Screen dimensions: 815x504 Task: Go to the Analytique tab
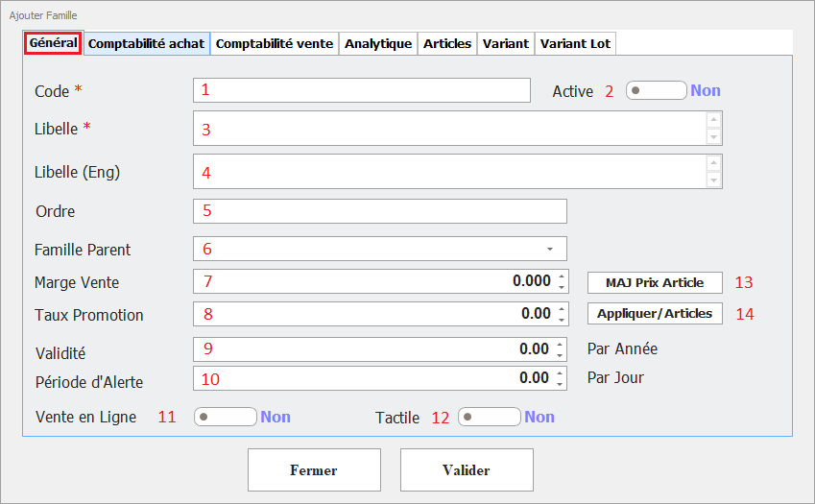tap(378, 44)
